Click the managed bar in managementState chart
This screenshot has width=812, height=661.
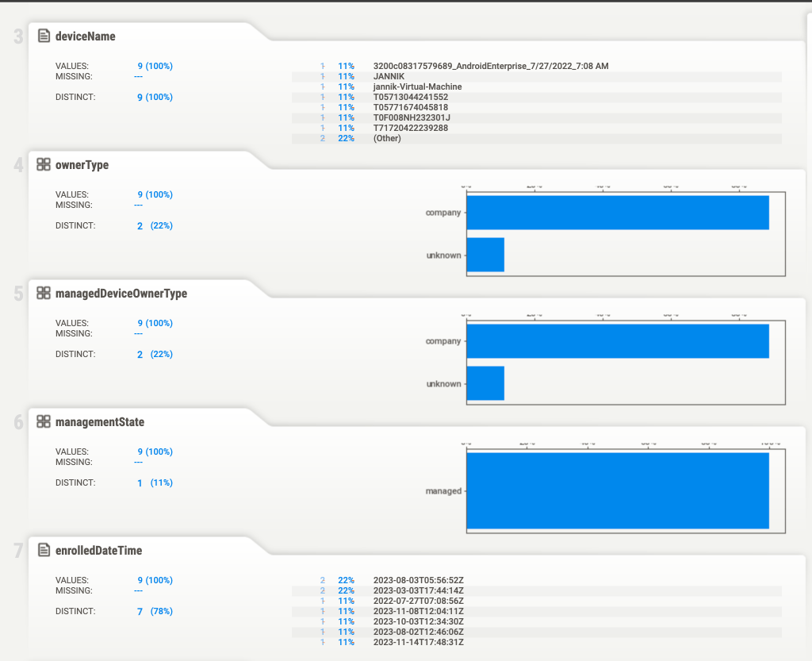tap(617, 490)
